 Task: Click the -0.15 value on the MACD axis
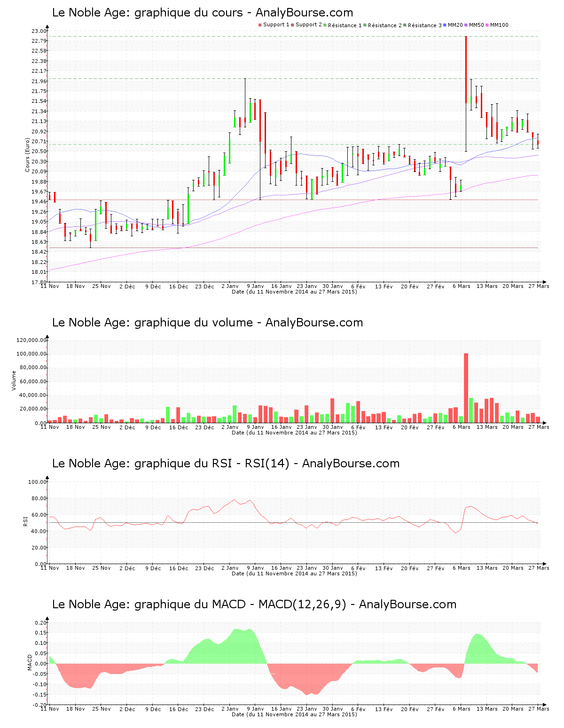pyautogui.click(x=39, y=695)
